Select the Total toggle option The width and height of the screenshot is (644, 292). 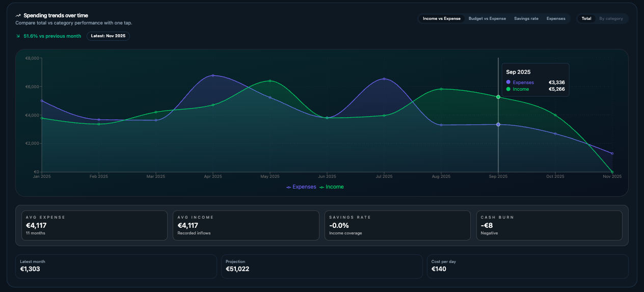(x=586, y=19)
